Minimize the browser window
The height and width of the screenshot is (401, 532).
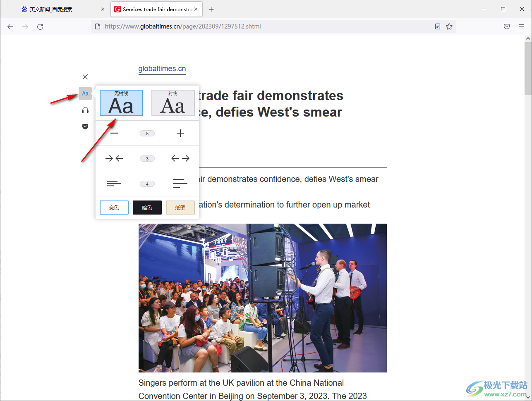(484, 9)
